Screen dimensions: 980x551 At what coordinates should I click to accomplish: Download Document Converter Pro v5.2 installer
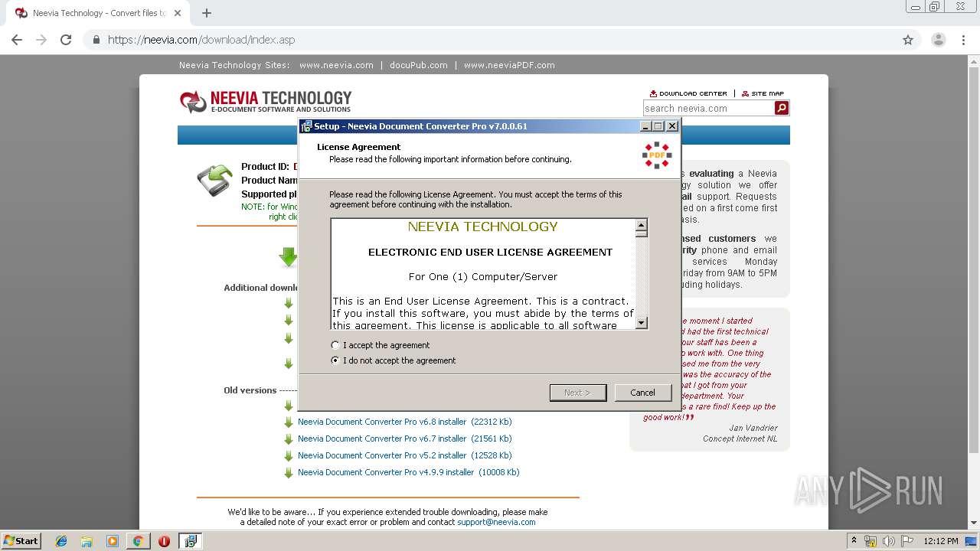pyautogui.click(x=405, y=455)
